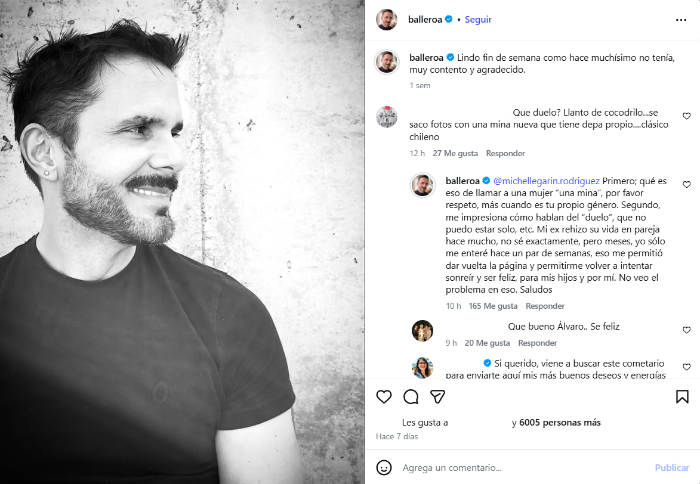The height and width of the screenshot is (484, 700).
Task: Like the 'Que bueno Álvaro' comment
Action: [686, 330]
